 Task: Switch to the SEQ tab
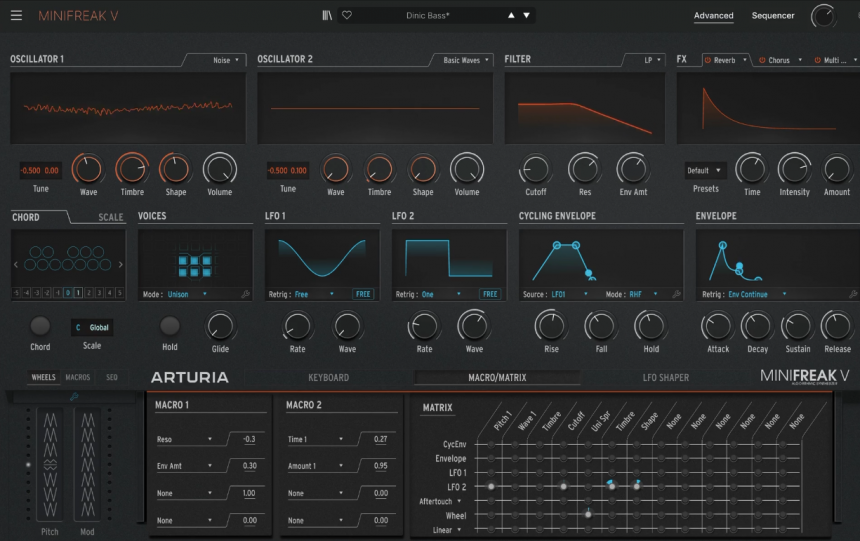111,377
